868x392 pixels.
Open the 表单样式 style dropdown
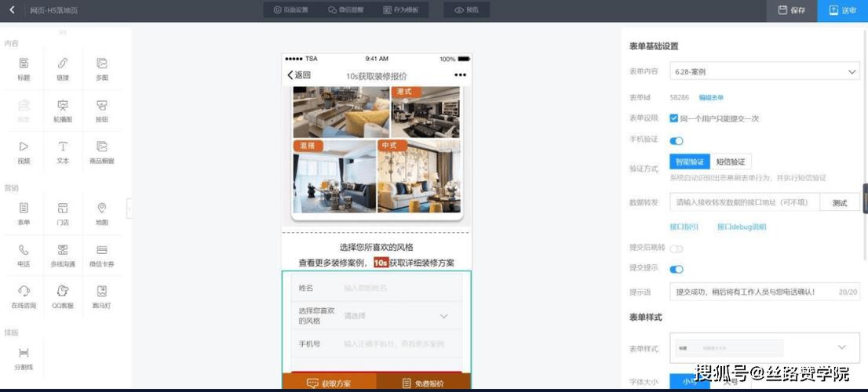[764, 348]
